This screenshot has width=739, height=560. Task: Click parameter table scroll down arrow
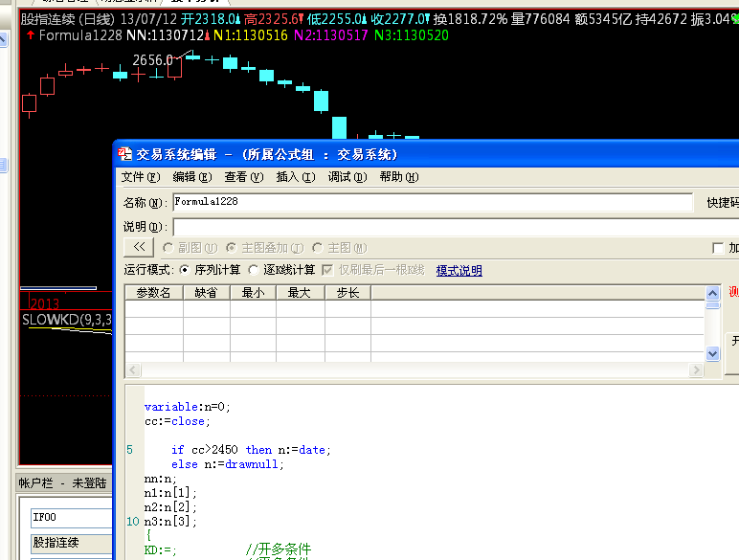pyautogui.click(x=712, y=353)
